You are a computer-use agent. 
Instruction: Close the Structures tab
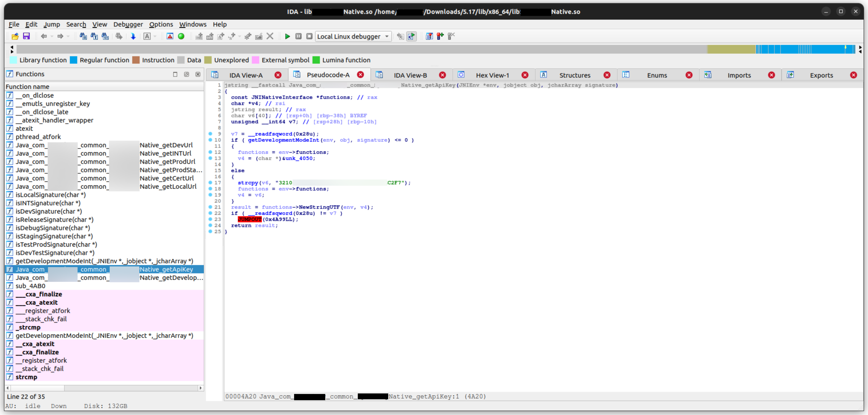[x=607, y=75]
